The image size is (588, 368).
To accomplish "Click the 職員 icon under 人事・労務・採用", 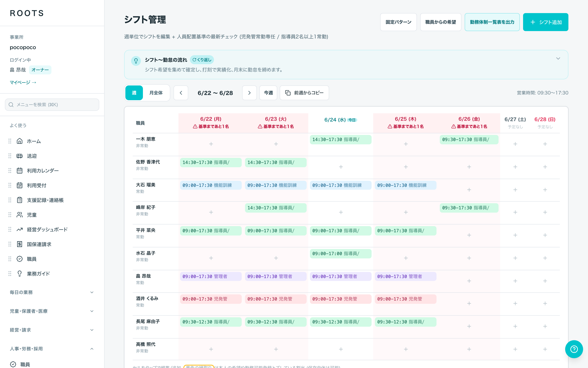I will tap(13, 364).
